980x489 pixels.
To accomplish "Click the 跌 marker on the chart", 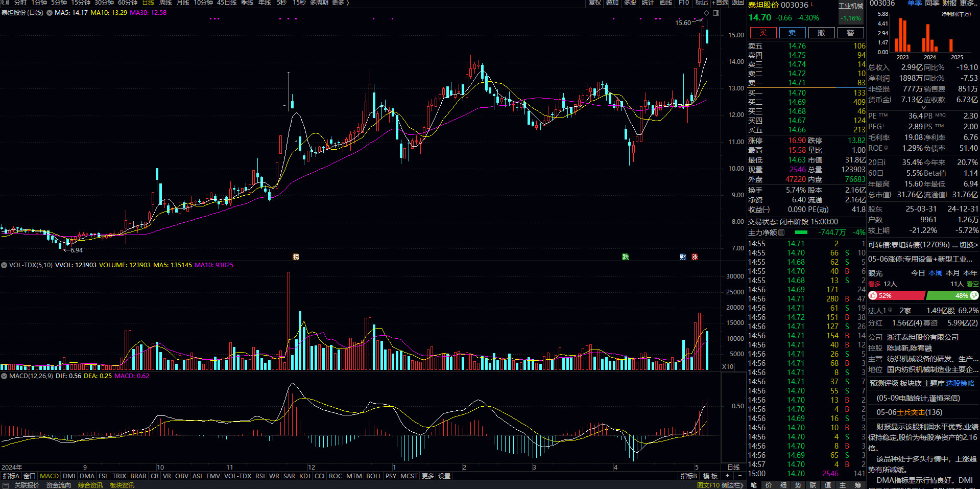I will coord(626,257).
